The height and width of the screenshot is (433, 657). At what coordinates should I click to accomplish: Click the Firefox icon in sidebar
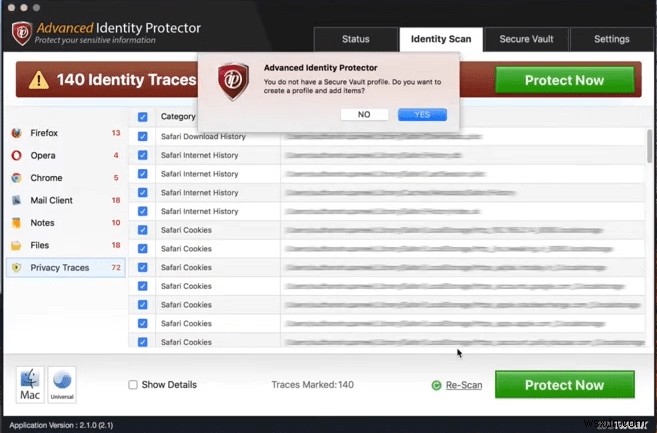(17, 133)
